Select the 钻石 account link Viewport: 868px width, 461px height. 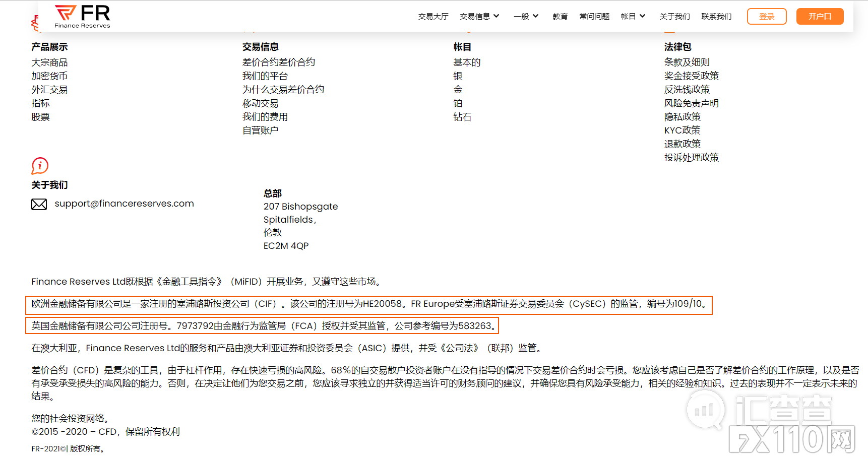(x=462, y=117)
